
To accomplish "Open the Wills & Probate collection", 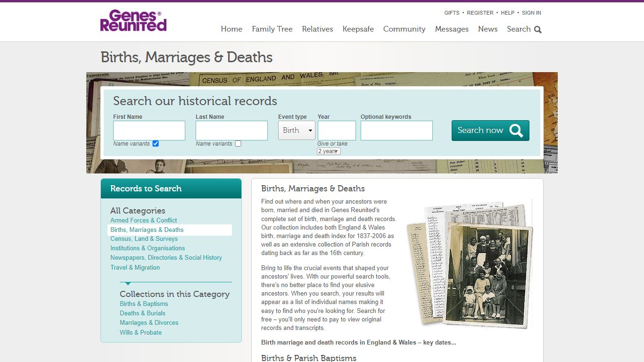I will tap(140, 332).
